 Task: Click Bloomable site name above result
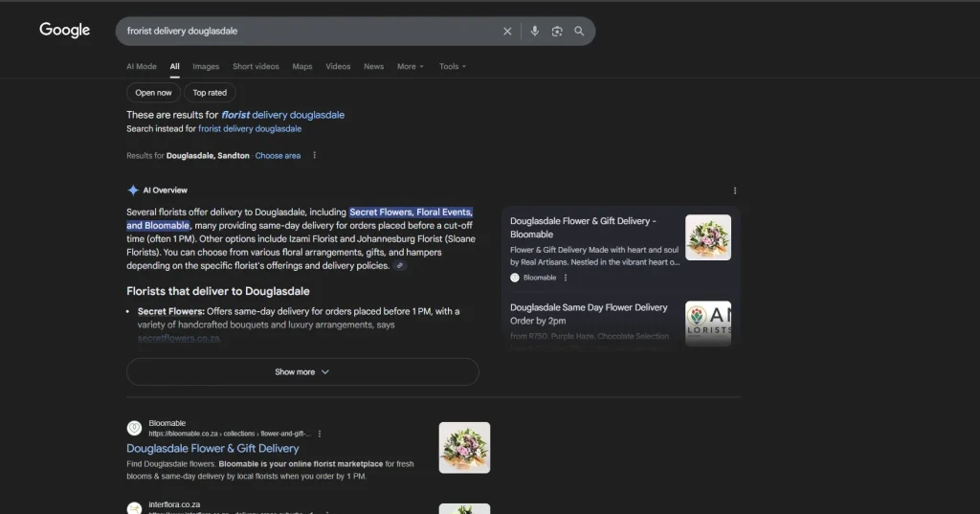(167, 423)
